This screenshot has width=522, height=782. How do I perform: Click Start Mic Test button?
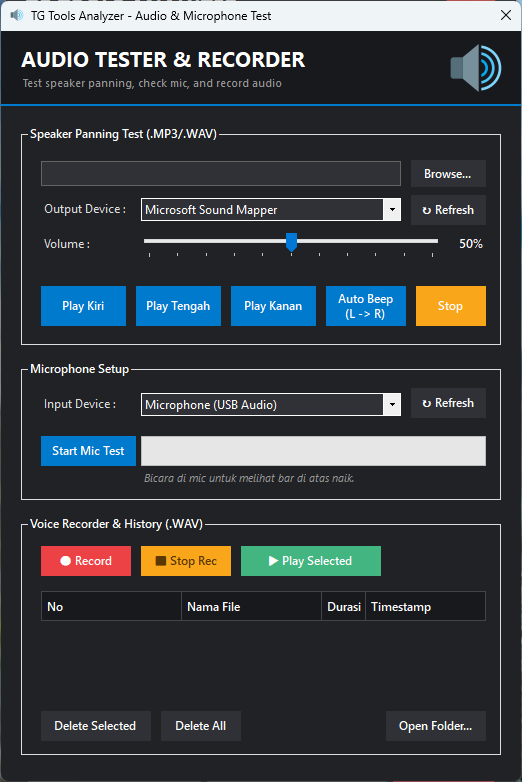point(88,451)
